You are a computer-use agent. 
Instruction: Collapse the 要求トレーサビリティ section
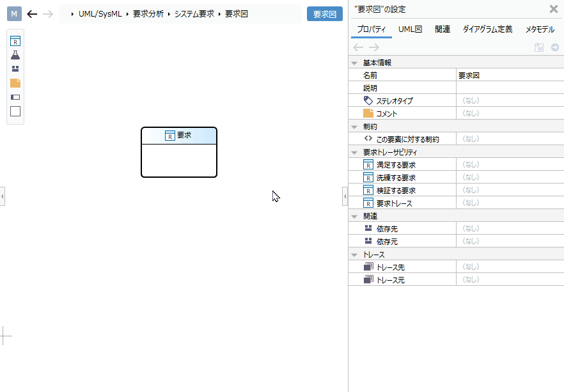pyautogui.click(x=354, y=152)
